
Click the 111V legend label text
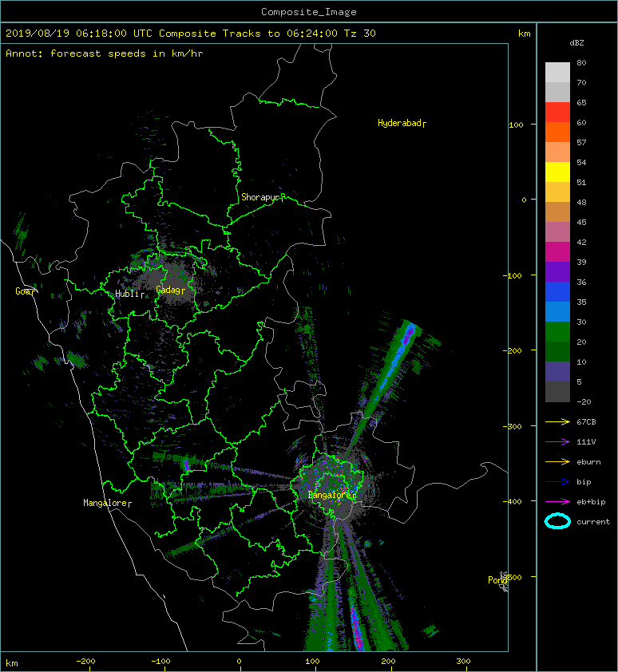click(586, 442)
